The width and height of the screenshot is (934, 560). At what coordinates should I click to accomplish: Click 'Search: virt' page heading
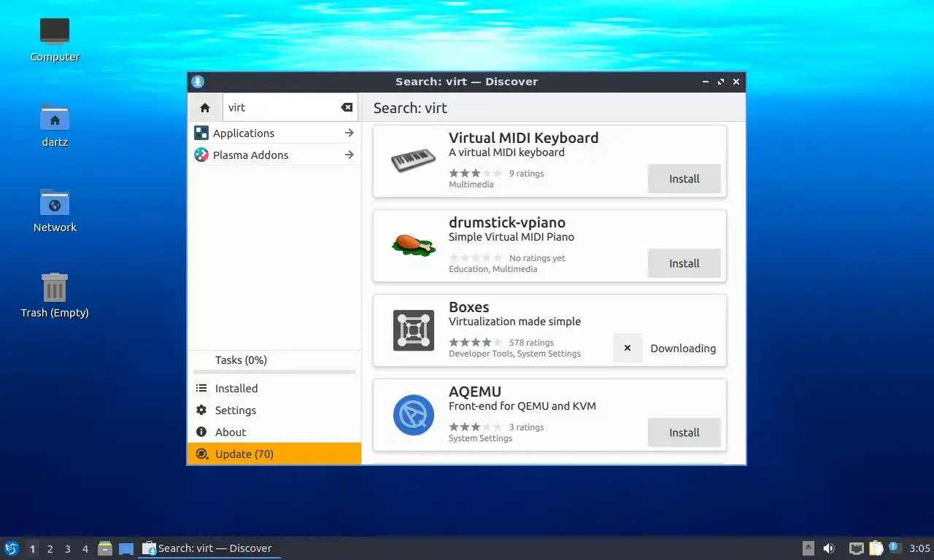tap(410, 108)
